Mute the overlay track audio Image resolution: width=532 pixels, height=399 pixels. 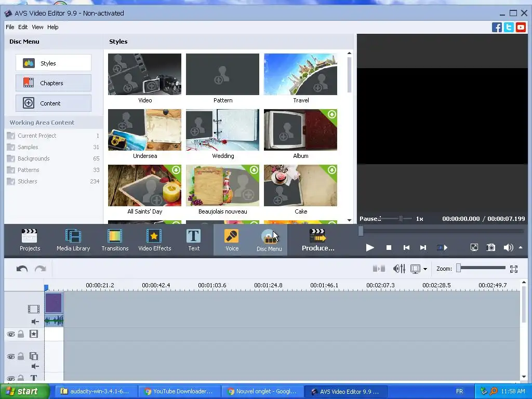(35, 366)
